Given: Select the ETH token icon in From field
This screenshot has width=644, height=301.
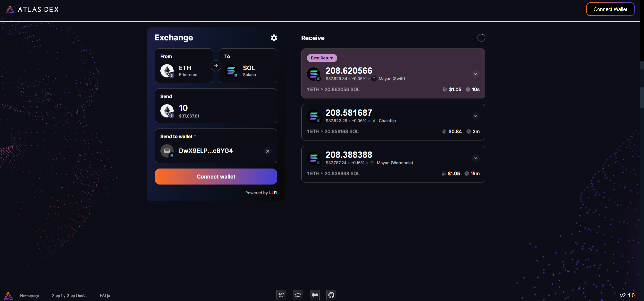Looking at the screenshot, I should pos(167,70).
